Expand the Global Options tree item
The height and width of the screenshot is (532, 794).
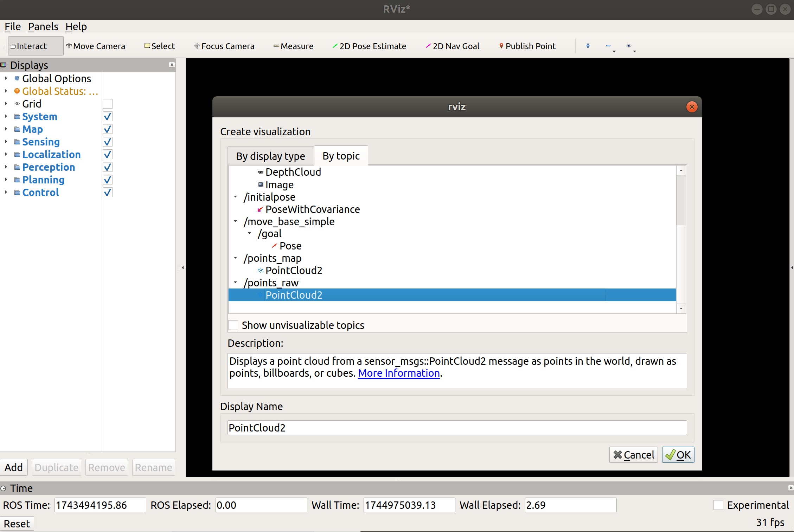pyautogui.click(x=6, y=78)
